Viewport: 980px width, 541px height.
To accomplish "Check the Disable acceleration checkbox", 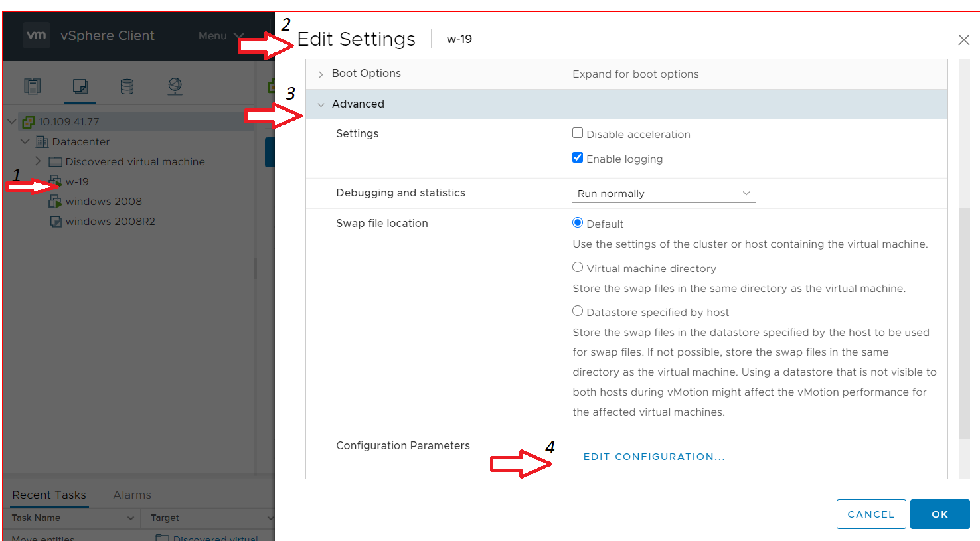I will click(578, 133).
